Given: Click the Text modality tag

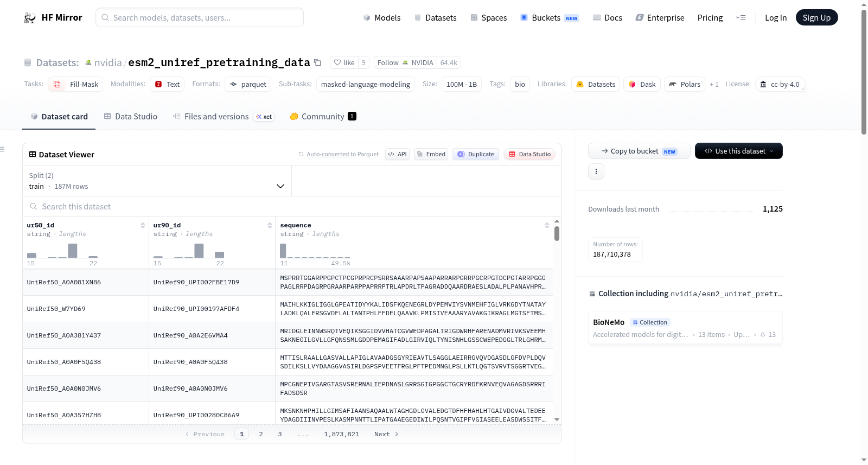Looking at the screenshot, I should [167, 84].
